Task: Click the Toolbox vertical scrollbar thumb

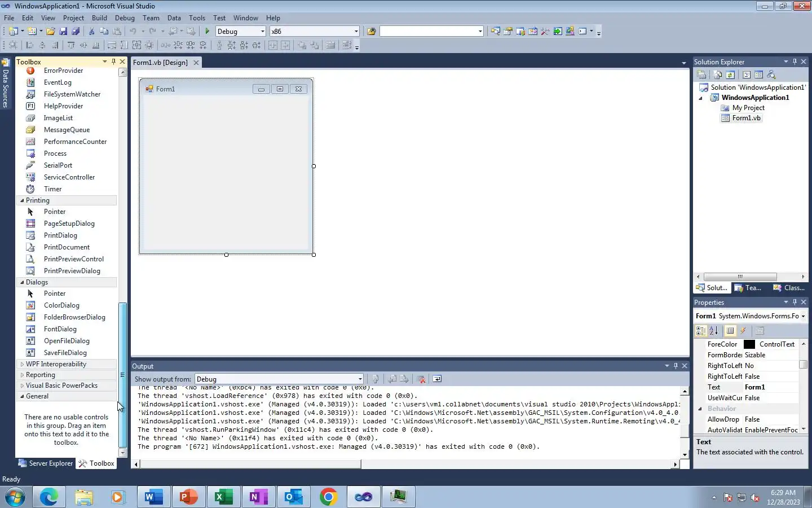Action: point(122,374)
